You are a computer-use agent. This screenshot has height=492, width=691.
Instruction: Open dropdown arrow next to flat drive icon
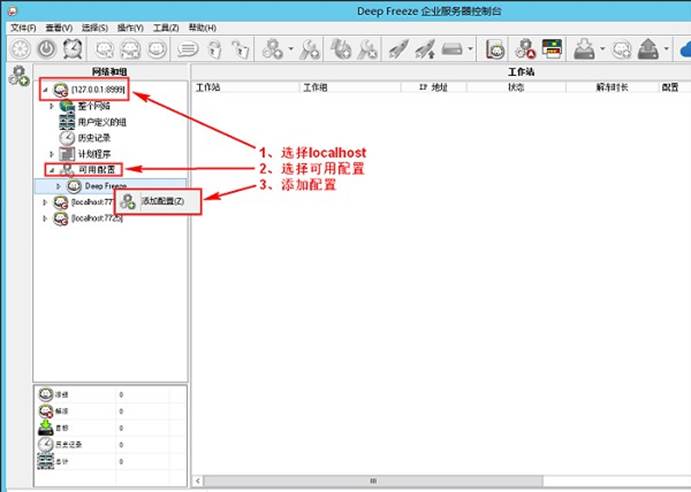tap(470, 48)
